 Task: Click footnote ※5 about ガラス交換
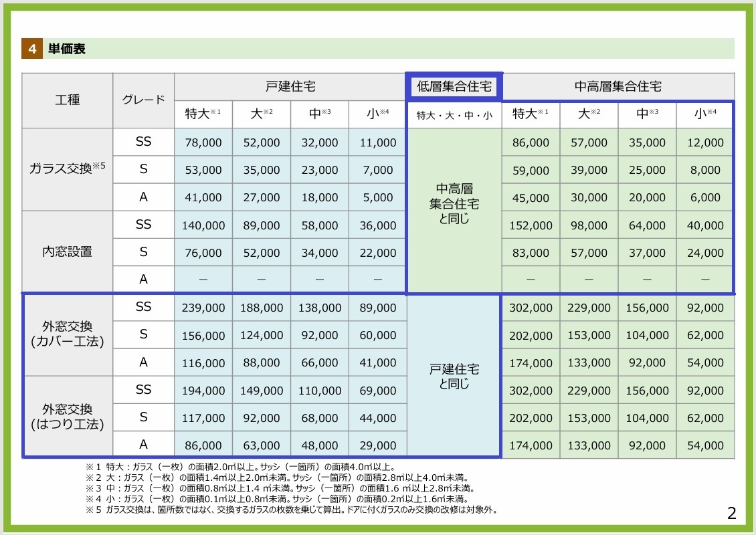292,510
